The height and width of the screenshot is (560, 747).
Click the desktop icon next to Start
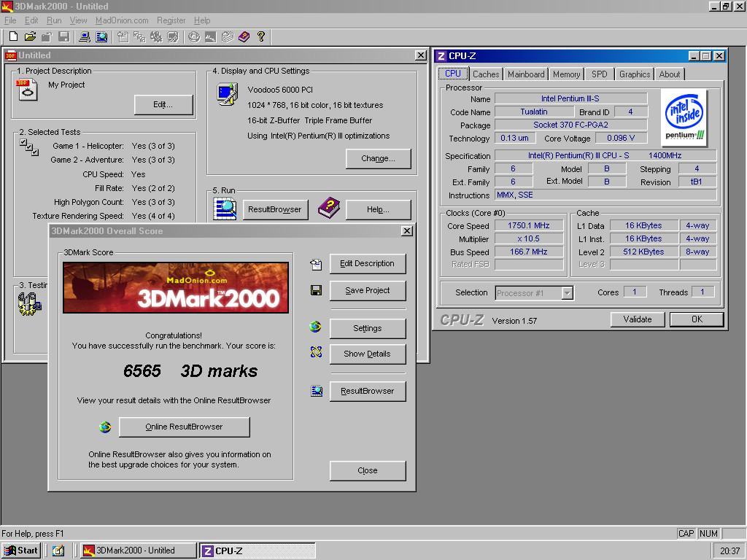(x=58, y=551)
